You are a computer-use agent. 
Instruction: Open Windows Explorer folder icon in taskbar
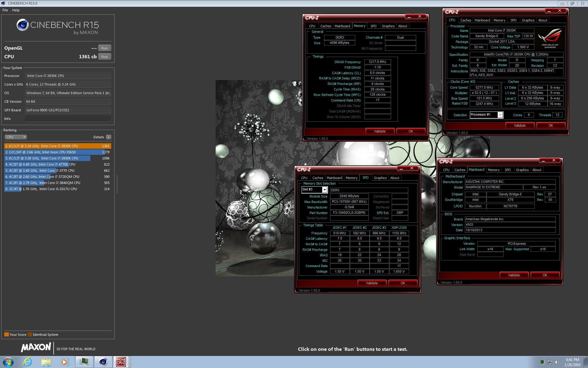(46, 362)
